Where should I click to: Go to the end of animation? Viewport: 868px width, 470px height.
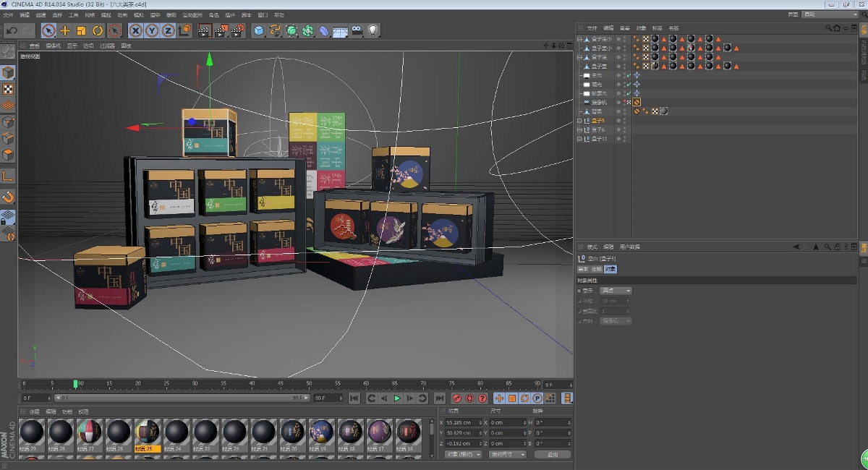pyautogui.click(x=439, y=398)
